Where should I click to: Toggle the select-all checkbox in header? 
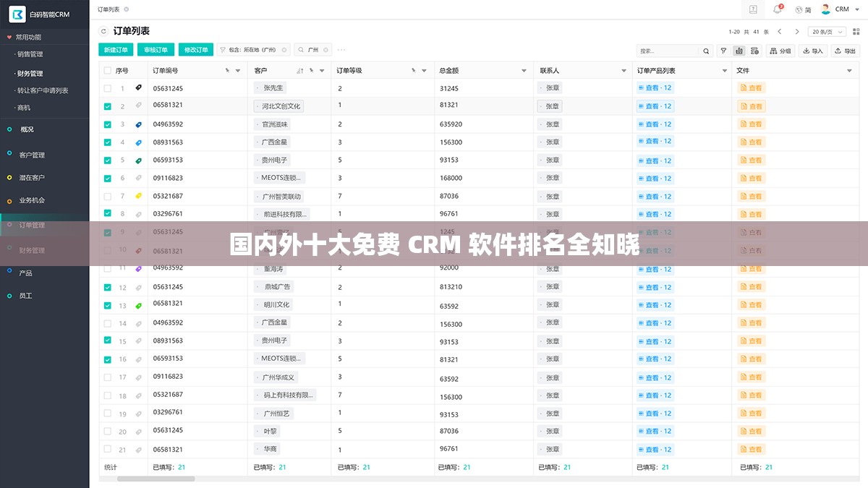(108, 71)
